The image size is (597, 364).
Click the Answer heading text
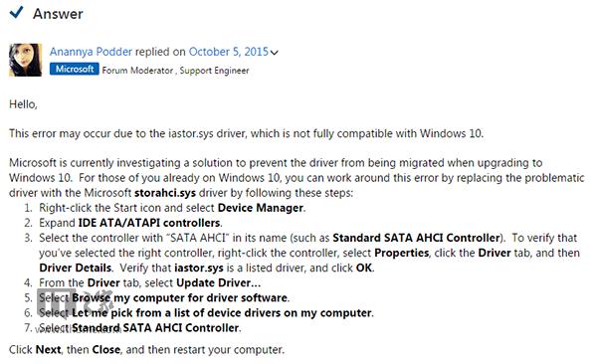point(58,14)
